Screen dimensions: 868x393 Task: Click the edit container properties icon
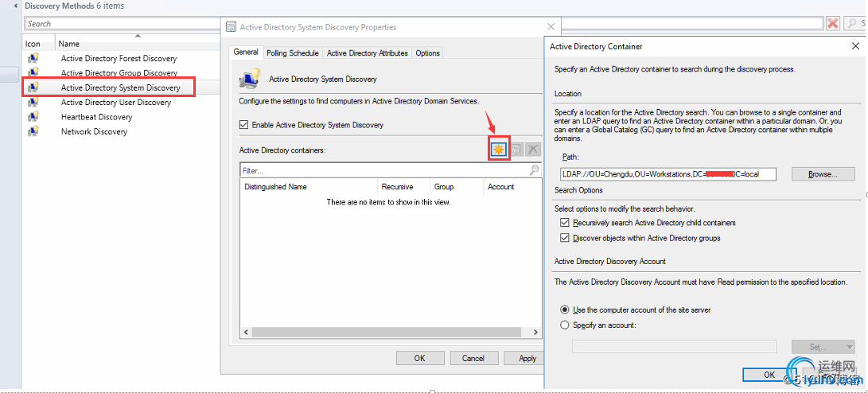tap(516, 150)
